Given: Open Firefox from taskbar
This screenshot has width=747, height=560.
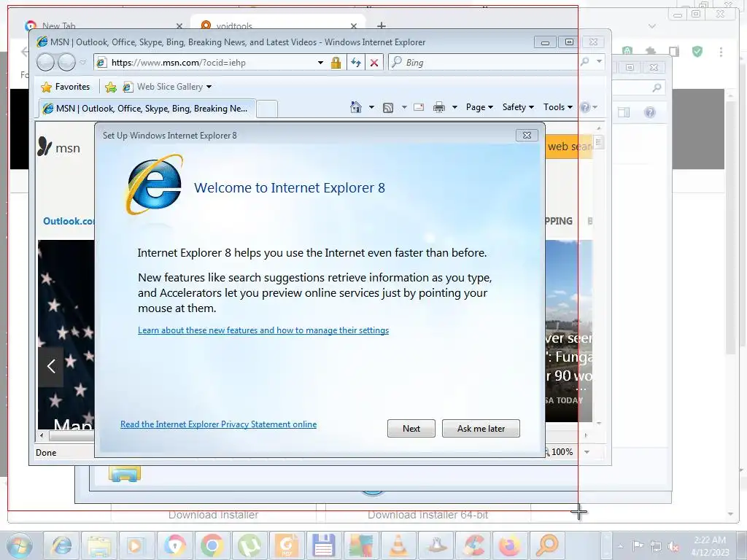Looking at the screenshot, I should (510, 545).
